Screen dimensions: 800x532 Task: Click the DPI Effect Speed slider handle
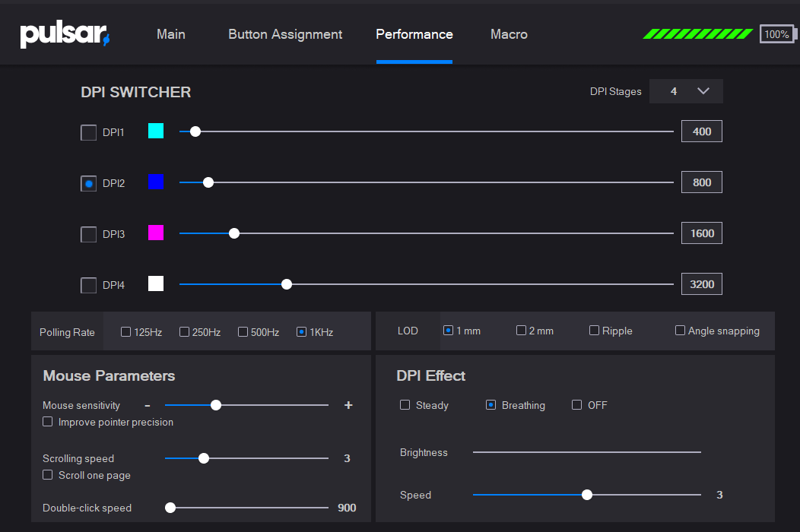pyautogui.click(x=587, y=495)
